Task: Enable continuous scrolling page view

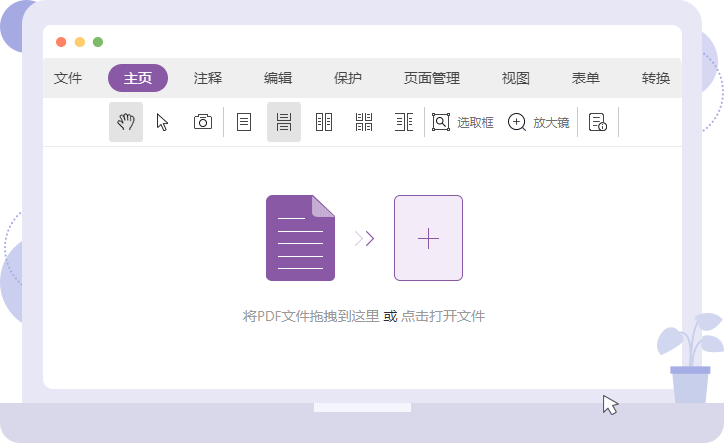Action: (x=284, y=122)
